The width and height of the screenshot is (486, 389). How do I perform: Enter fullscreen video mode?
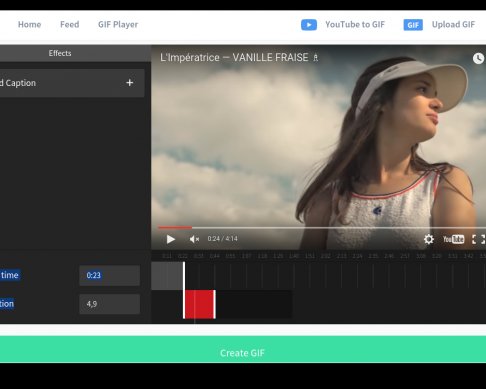478,239
